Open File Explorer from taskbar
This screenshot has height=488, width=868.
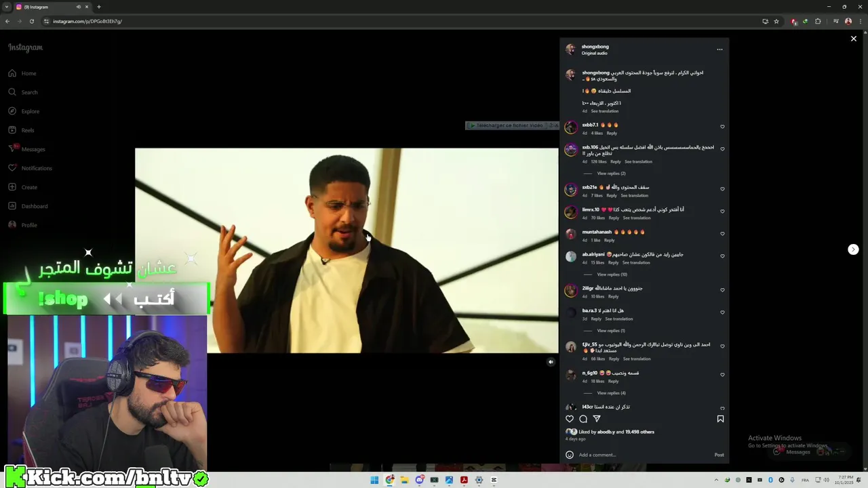[x=404, y=480]
